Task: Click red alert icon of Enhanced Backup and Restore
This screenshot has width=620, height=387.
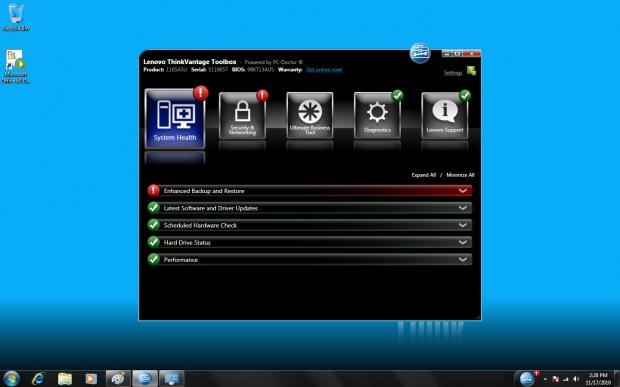Action: pos(153,191)
